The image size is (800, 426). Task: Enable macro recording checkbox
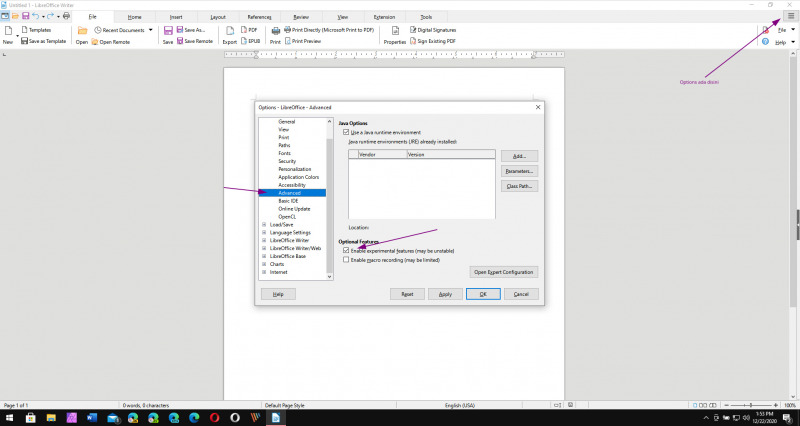click(346, 260)
